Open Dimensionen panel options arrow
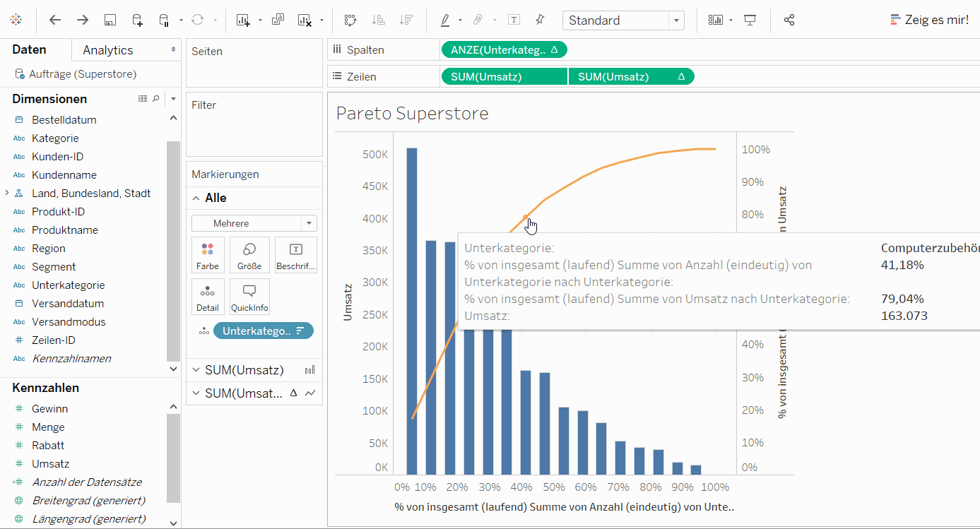The image size is (980, 529). pyautogui.click(x=173, y=99)
